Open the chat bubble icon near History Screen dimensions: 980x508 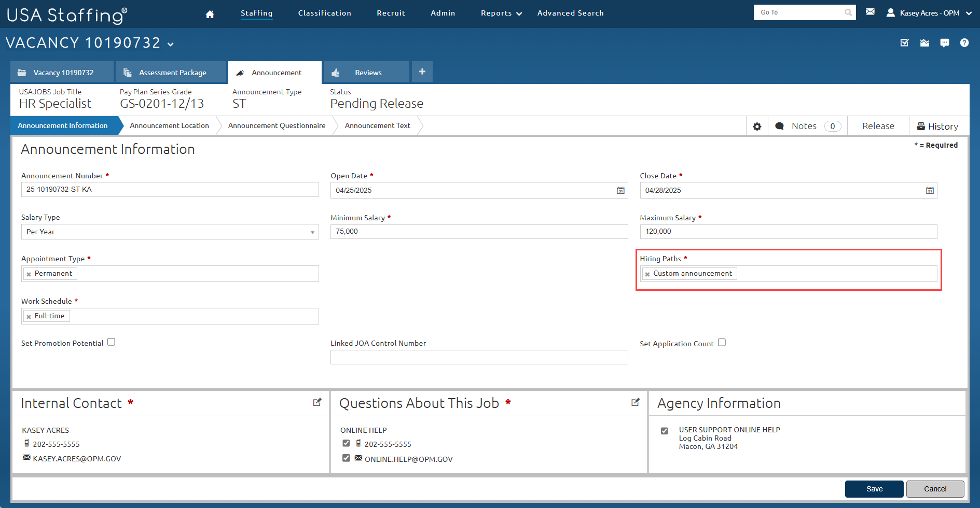tap(945, 43)
